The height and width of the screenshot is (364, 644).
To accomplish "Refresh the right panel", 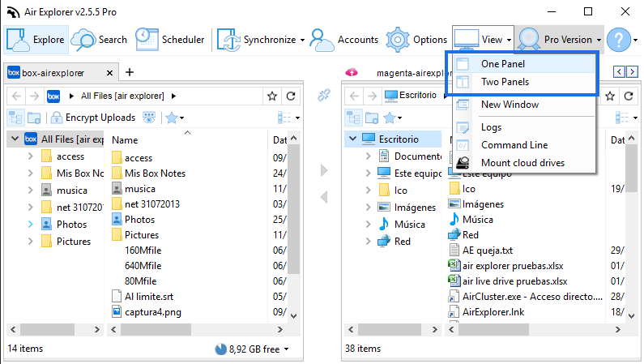I will point(629,96).
